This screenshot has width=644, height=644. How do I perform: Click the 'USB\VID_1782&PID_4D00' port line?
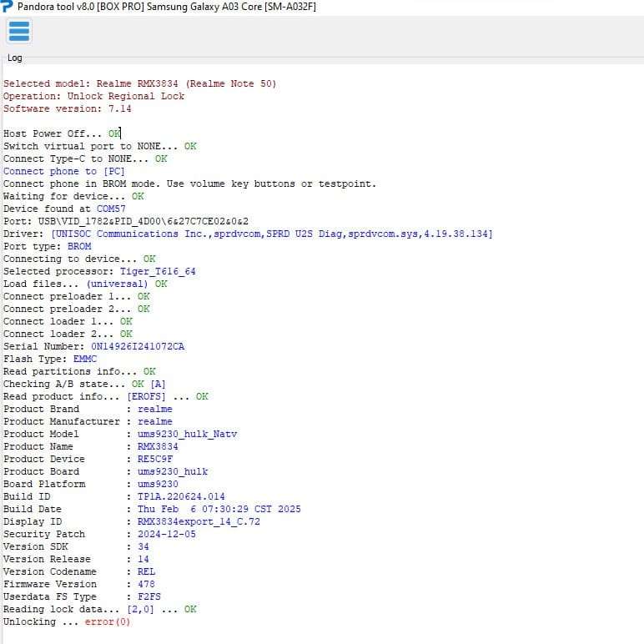tap(126, 221)
